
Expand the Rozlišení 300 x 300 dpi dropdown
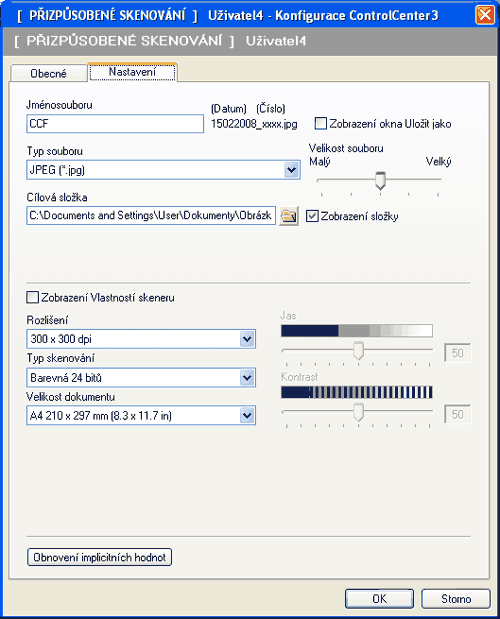[x=247, y=339]
